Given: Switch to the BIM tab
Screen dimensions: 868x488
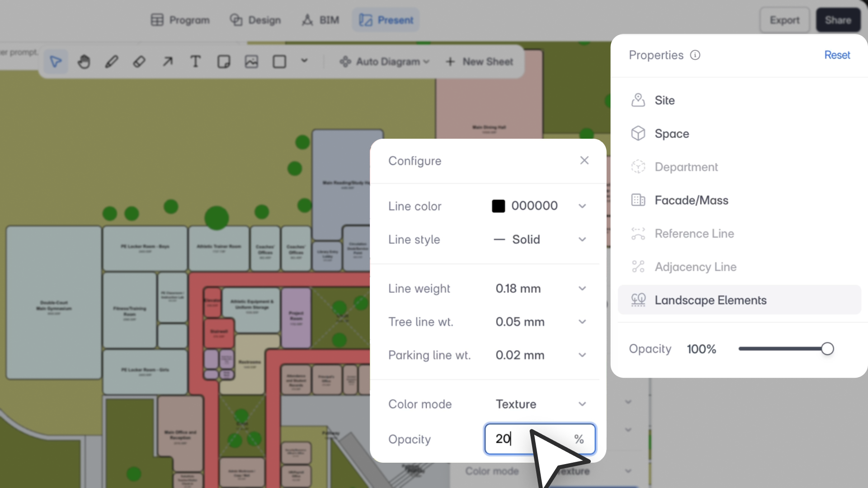Looking at the screenshot, I should click(x=321, y=20).
